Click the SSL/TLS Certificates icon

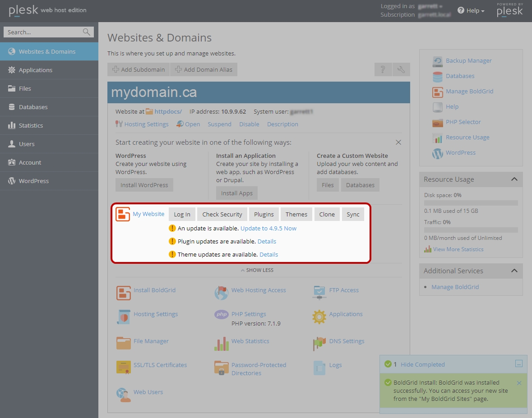click(x=124, y=367)
